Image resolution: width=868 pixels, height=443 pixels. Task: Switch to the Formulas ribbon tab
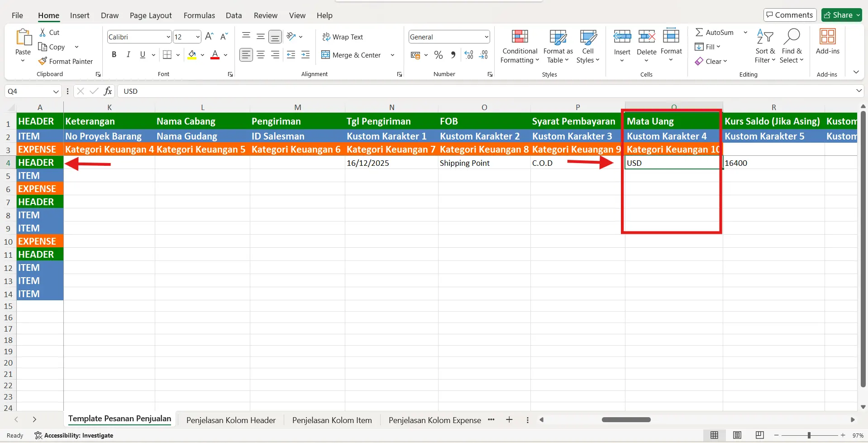(199, 15)
